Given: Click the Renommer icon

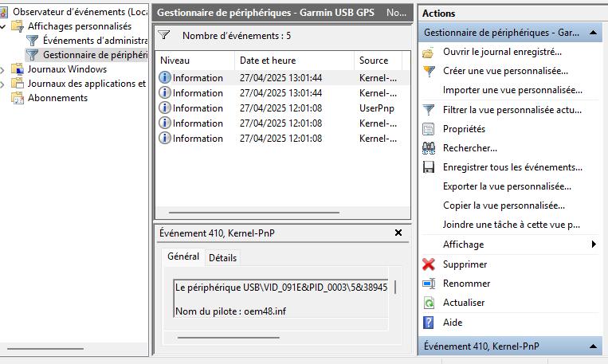Looking at the screenshot, I should (429, 284).
